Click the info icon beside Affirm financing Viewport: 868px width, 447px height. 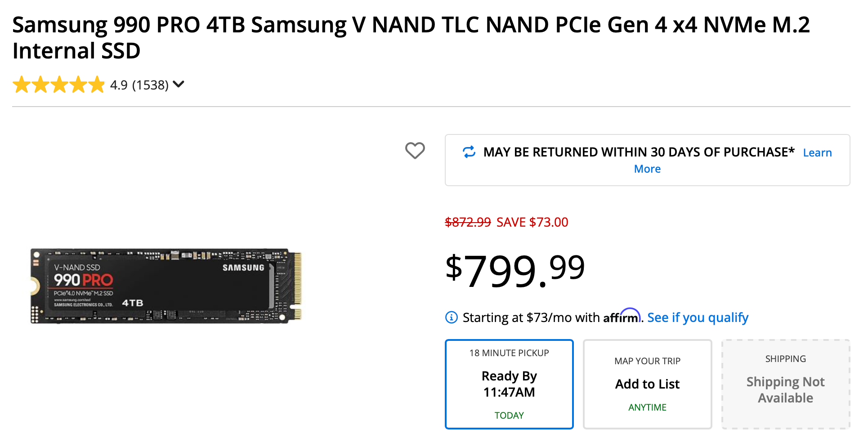point(451,317)
